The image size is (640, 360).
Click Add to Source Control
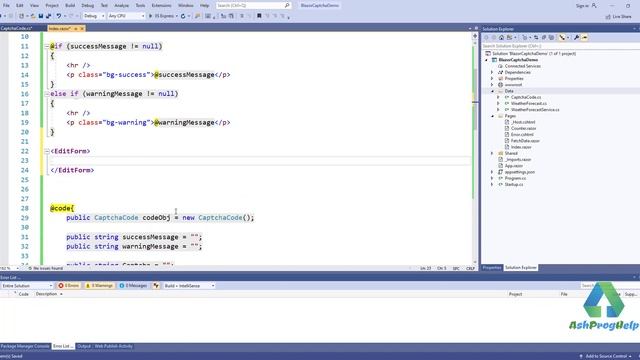tap(606, 356)
